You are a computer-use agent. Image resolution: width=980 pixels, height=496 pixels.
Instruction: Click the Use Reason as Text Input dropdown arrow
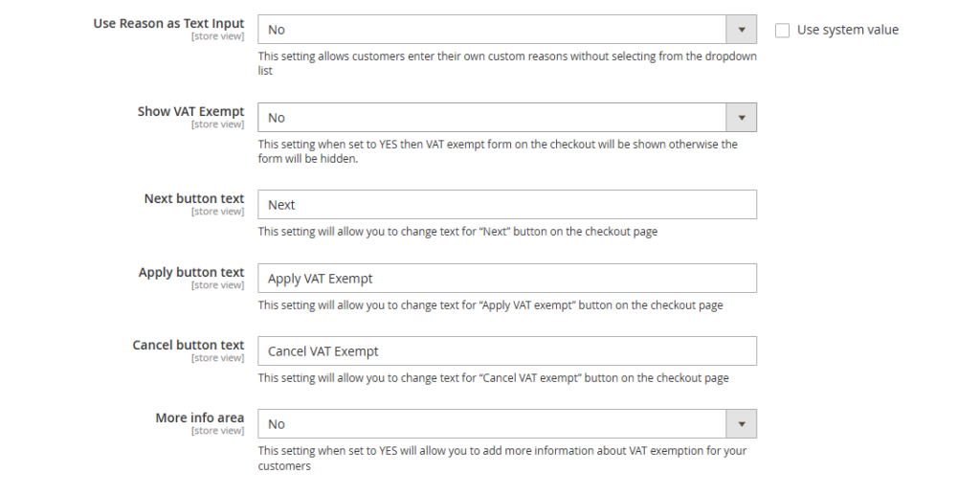pos(741,30)
